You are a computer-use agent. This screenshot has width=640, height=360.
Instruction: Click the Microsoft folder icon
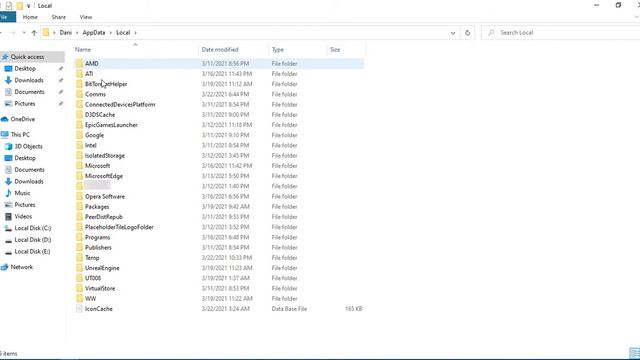(79, 166)
